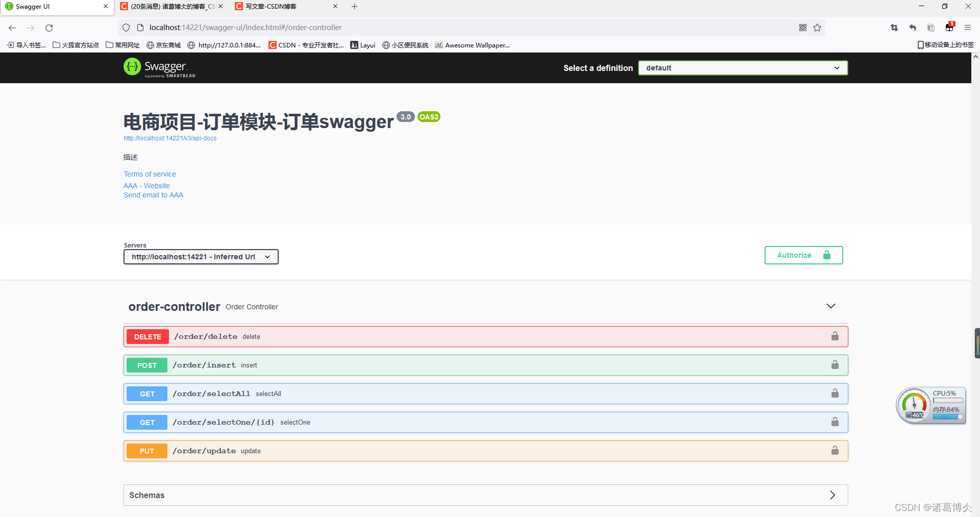Collapse the order-controller section chevron
Screen dimensions: 980x517
[x=831, y=306]
